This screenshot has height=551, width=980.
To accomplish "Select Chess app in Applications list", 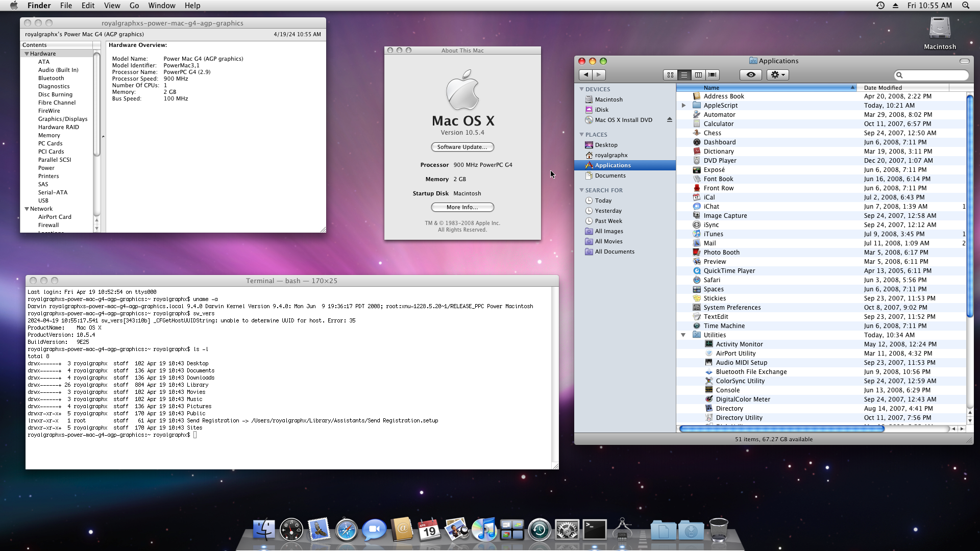I will (x=712, y=133).
